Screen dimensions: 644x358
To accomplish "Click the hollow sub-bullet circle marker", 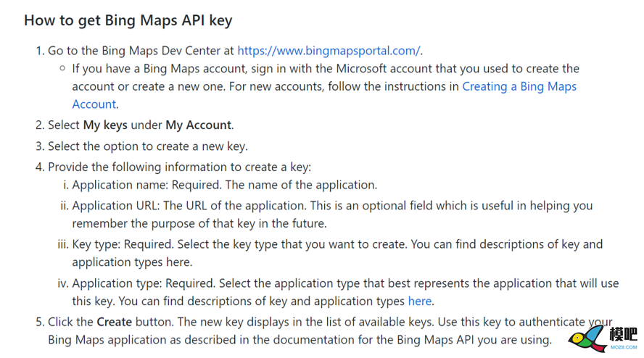I will (x=62, y=68).
